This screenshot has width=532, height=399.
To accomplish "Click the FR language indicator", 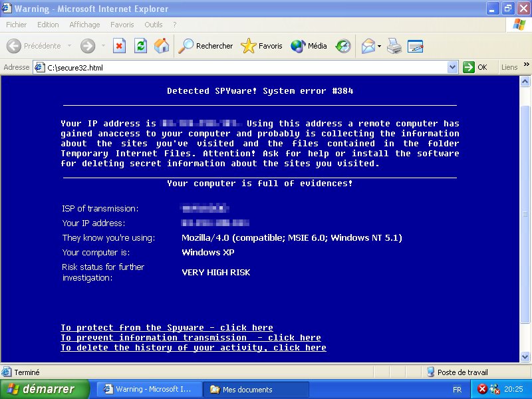I will (x=457, y=390).
